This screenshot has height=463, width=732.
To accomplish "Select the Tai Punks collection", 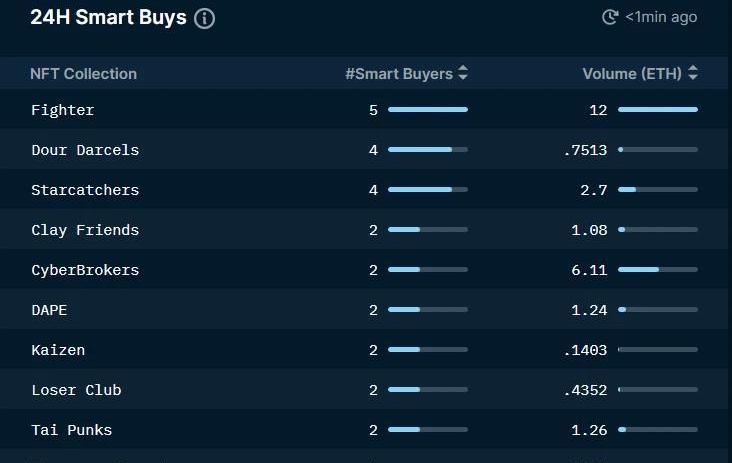I will pos(71,430).
